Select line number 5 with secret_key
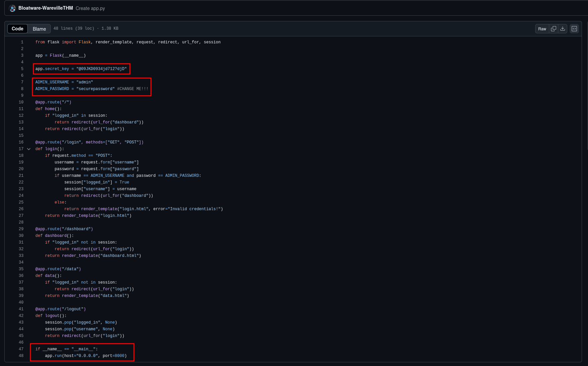Image resolution: width=588 pixels, height=366 pixels. (22, 69)
